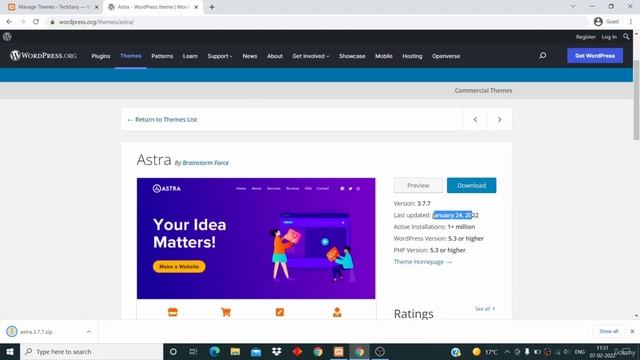Screen dimensions: 640x360
Task: Click the 'Active Installations: 1+ million' text
Action: pyautogui.click(x=434, y=227)
